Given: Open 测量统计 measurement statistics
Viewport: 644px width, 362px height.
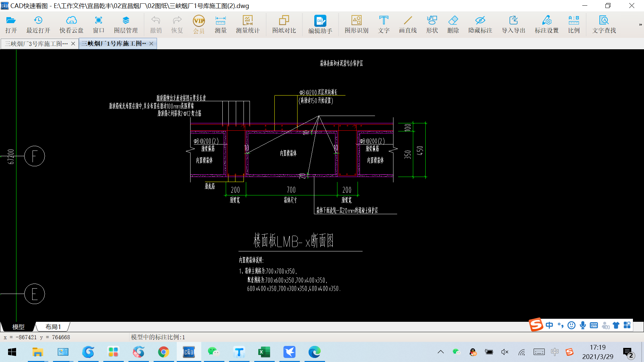Looking at the screenshot, I should pos(248,25).
